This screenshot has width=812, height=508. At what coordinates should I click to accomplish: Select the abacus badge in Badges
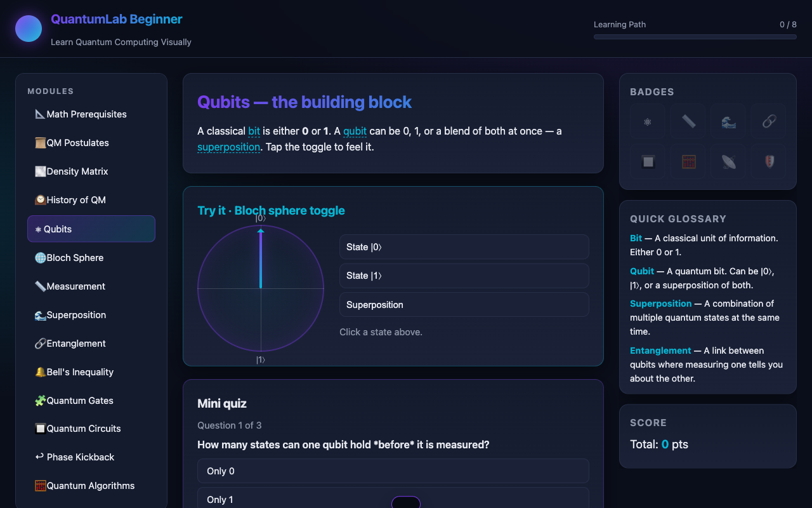[688, 162]
